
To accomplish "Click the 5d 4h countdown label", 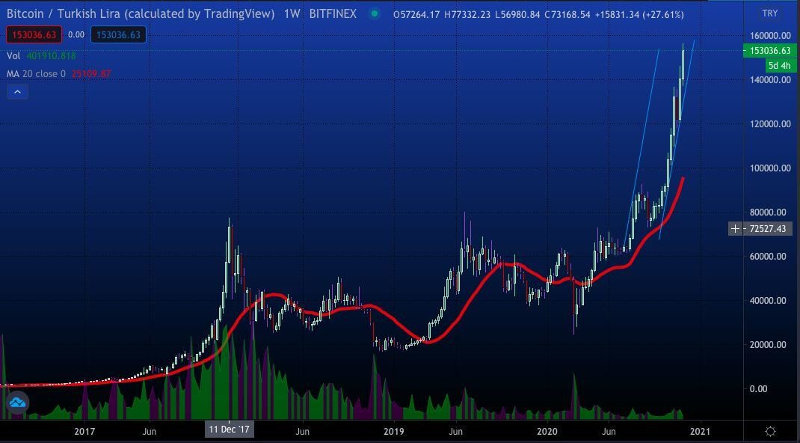I will (780, 66).
